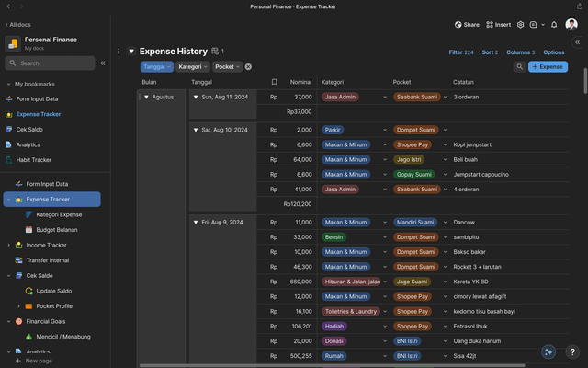Collapse Financial Goals in sidebar
Image resolution: width=588 pixels, height=368 pixels.
(x=8, y=321)
